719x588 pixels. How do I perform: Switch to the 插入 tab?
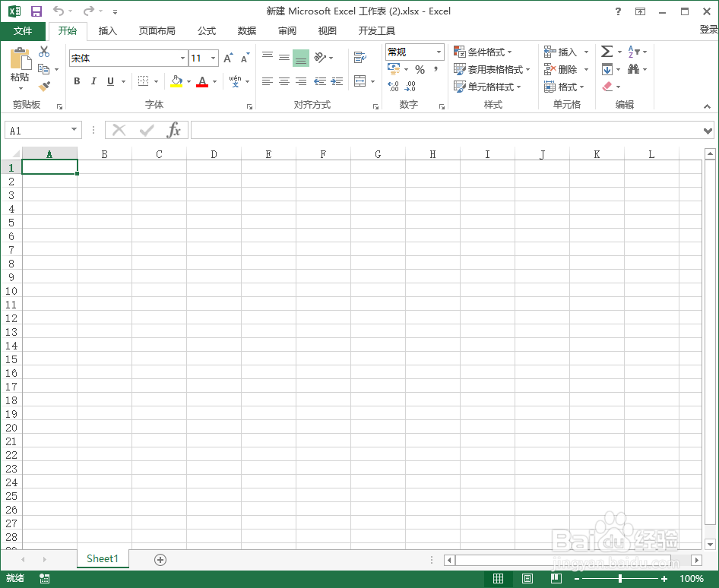[x=108, y=30]
